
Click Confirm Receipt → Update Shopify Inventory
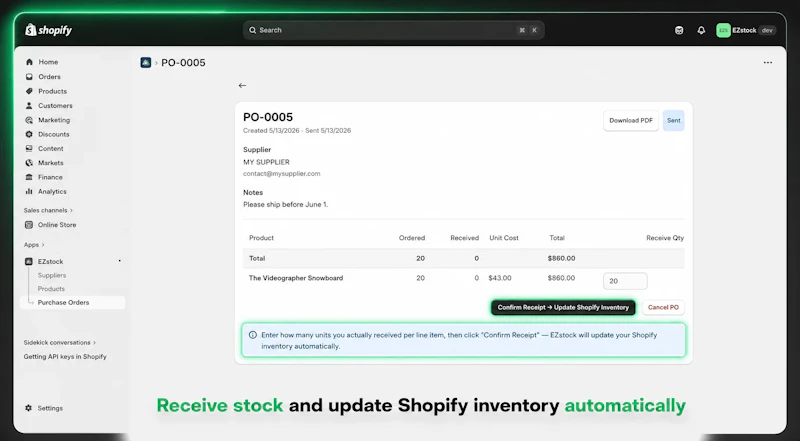click(x=563, y=307)
